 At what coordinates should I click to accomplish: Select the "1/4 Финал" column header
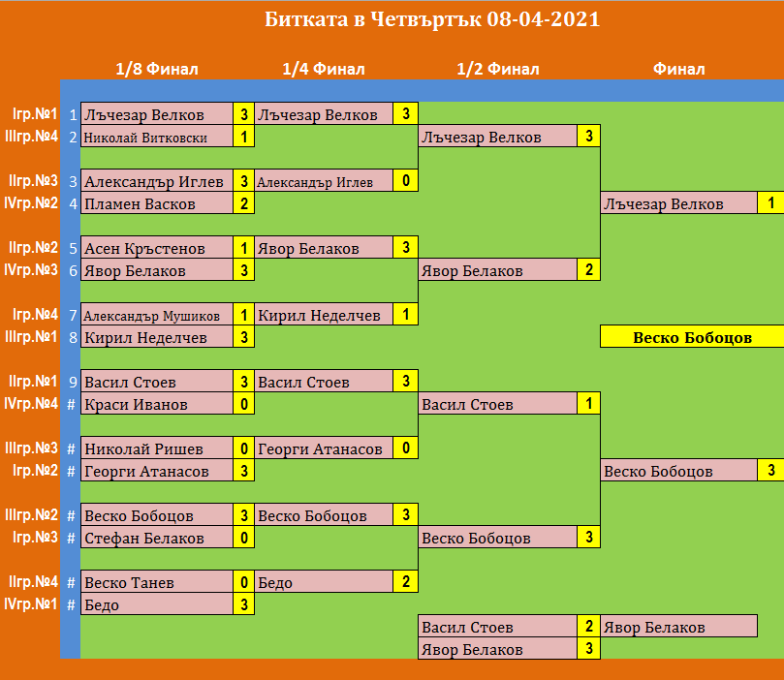point(323,69)
